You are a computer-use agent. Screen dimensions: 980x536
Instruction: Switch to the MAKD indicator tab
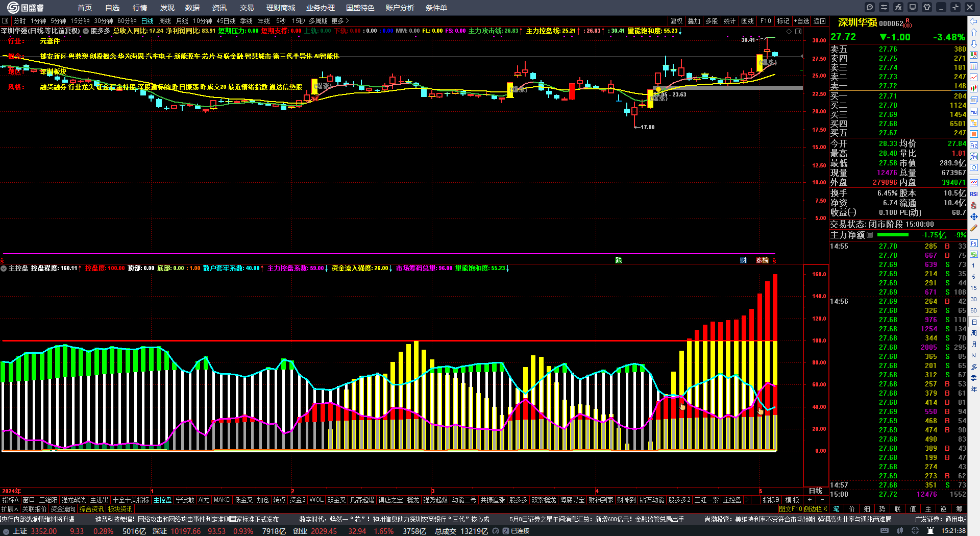[x=222, y=500]
